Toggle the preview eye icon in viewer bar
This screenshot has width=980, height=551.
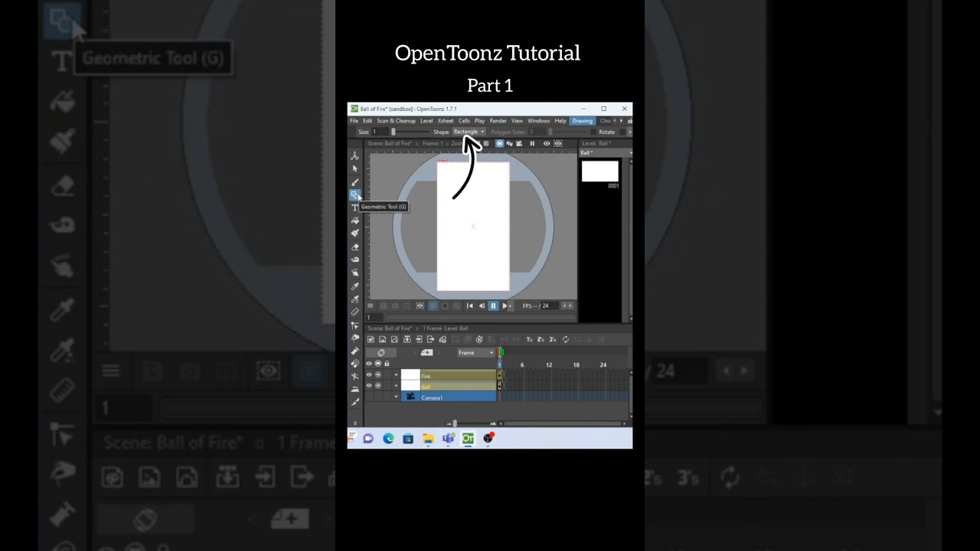[547, 144]
